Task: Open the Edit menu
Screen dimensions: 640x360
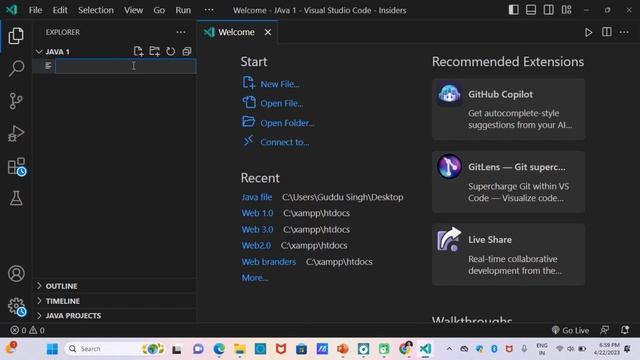Action: point(60,10)
